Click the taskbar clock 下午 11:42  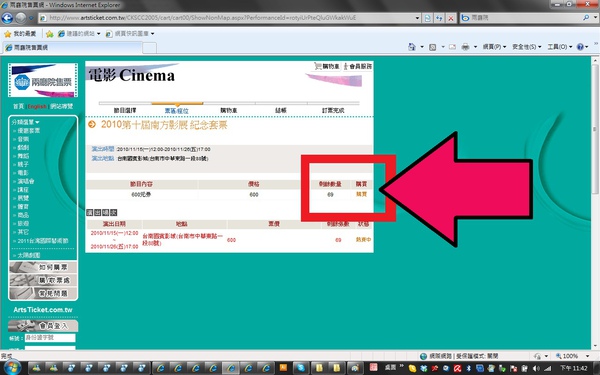tap(574, 368)
